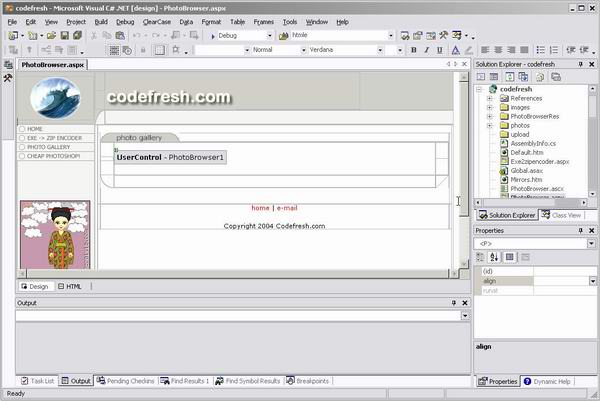Viewport: 600px width, 401px height.
Task: Click the geisha doll image thumbnail
Action: tap(55, 235)
